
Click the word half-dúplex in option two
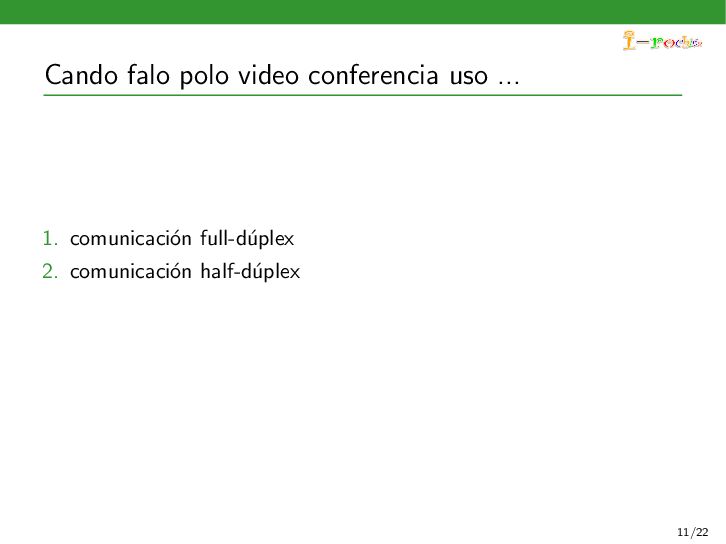coord(250,271)
